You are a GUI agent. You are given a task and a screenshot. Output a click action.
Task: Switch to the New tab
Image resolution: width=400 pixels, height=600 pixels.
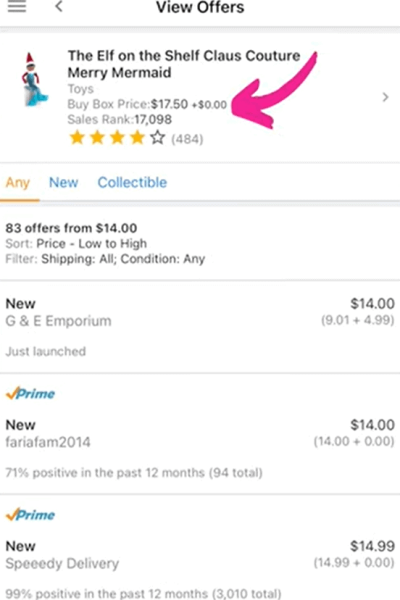click(64, 183)
